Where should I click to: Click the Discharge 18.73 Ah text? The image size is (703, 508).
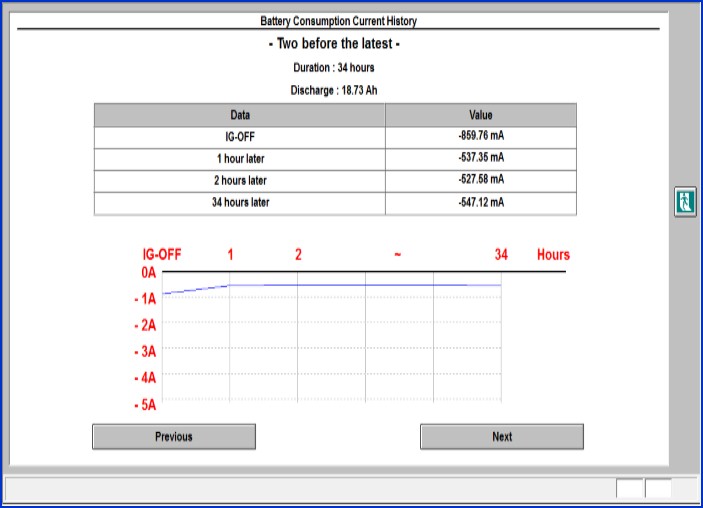pyautogui.click(x=334, y=90)
